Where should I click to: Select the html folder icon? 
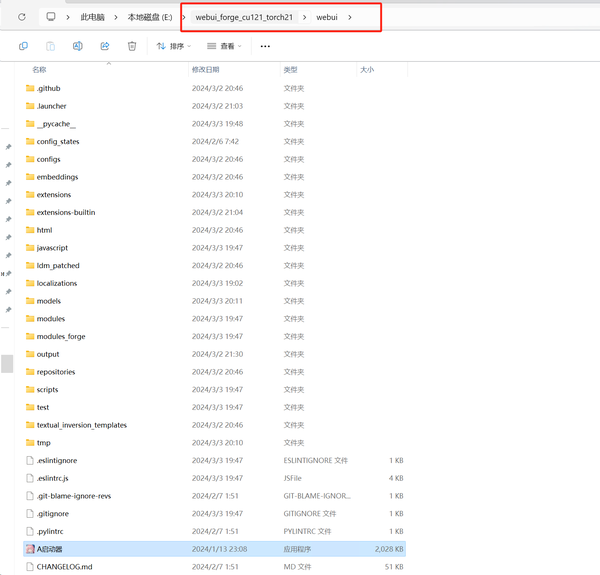point(30,230)
